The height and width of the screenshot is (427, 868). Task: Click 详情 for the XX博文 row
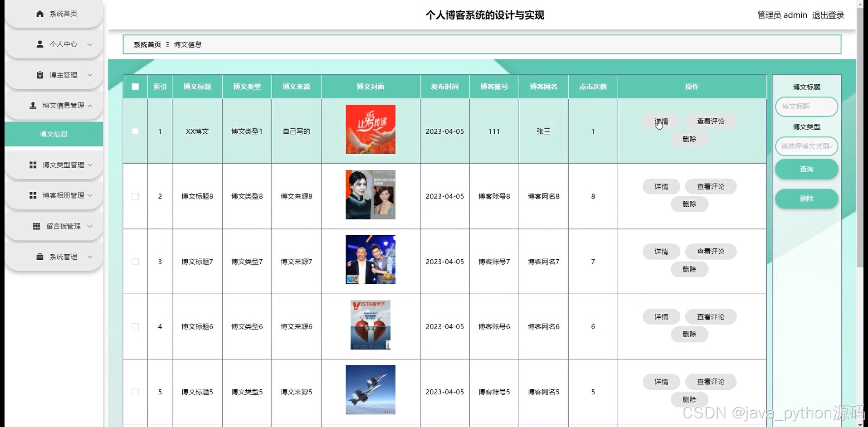[x=661, y=121]
